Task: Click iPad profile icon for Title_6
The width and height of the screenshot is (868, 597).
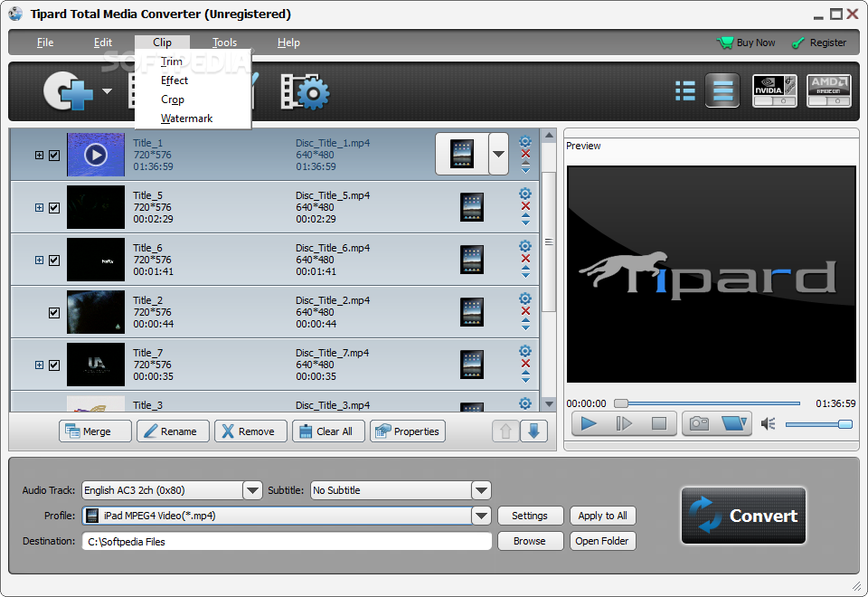Action: [x=472, y=260]
